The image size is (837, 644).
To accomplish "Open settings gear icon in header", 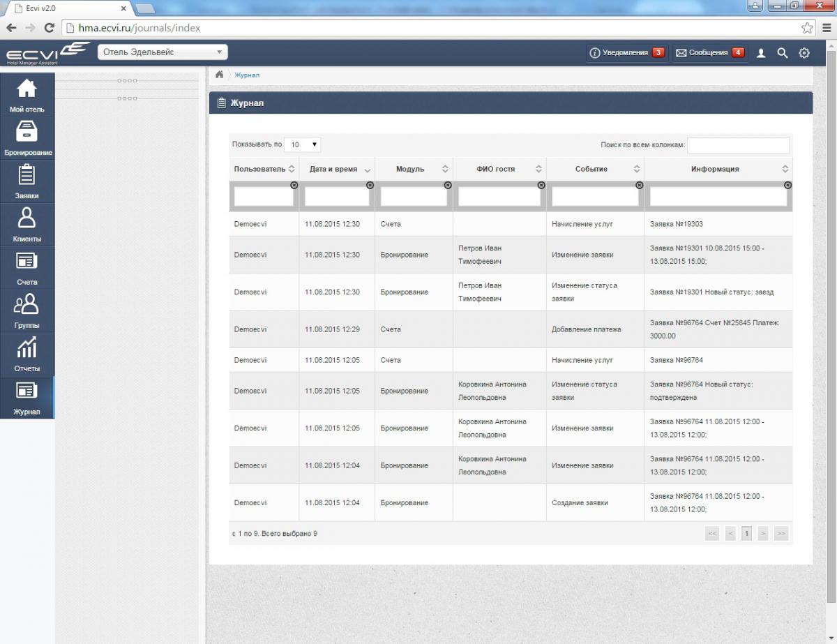I will 804,53.
